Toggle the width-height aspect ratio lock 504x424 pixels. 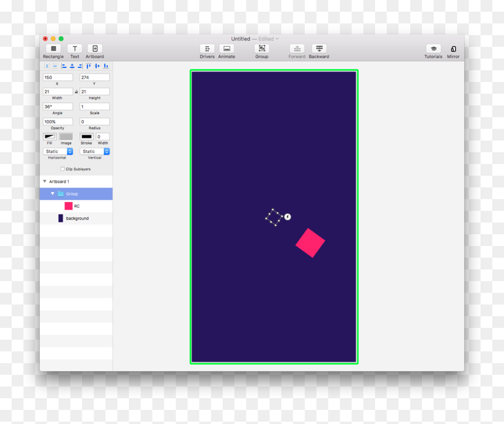point(76,92)
